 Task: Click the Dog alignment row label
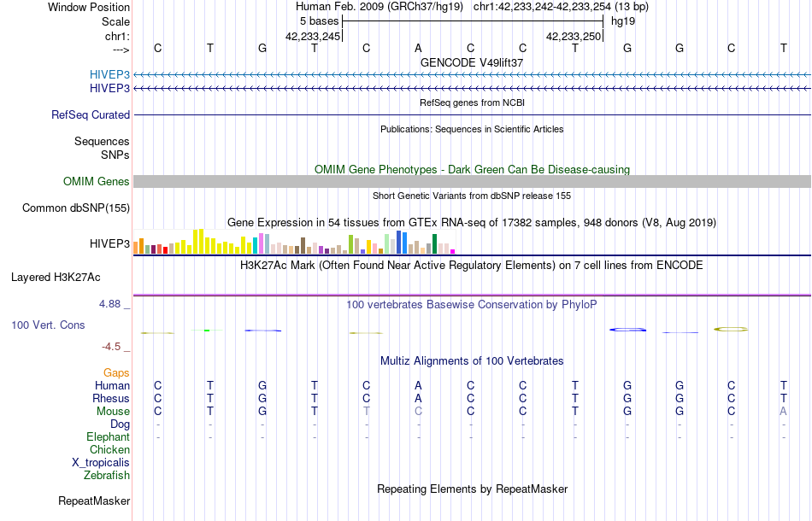(x=120, y=424)
